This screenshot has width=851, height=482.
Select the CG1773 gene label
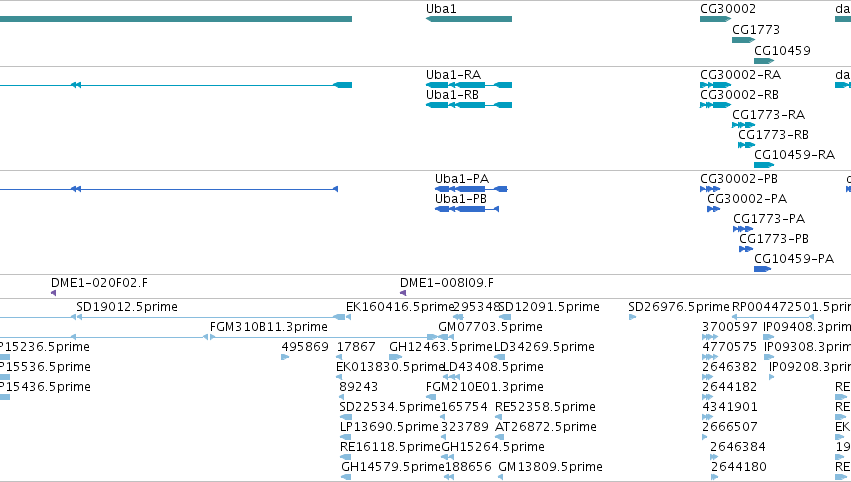[755, 30]
